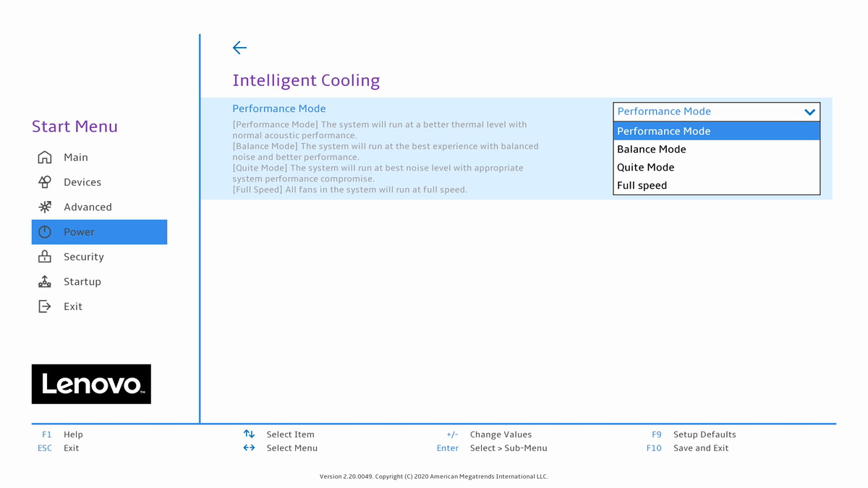
Task: Open the Advanced menu
Action: [99, 207]
